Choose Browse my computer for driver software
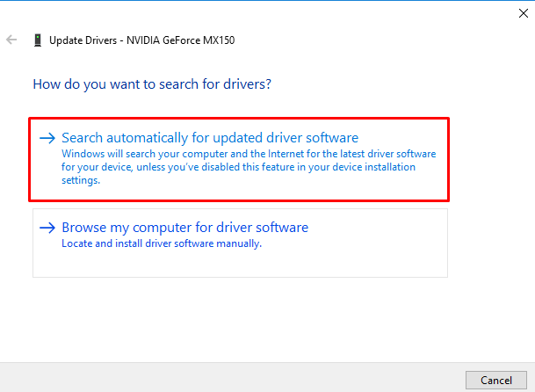 click(x=184, y=228)
